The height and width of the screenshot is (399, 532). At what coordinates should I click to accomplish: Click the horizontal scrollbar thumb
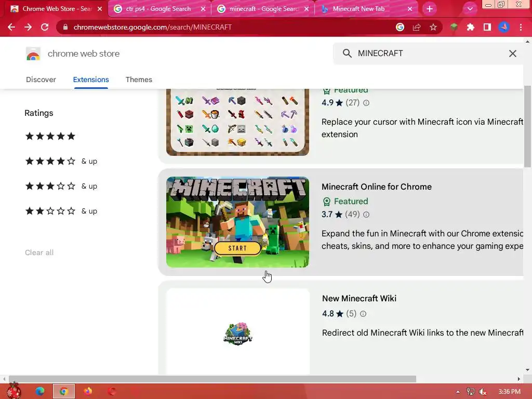[212, 379]
